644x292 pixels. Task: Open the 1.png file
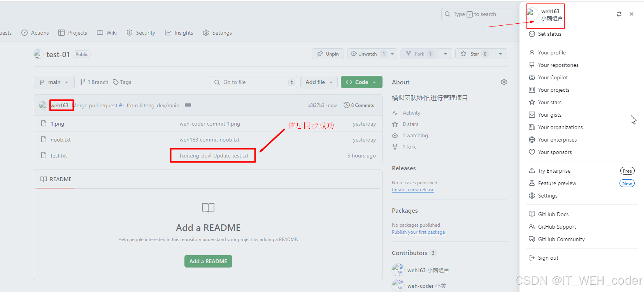57,124
